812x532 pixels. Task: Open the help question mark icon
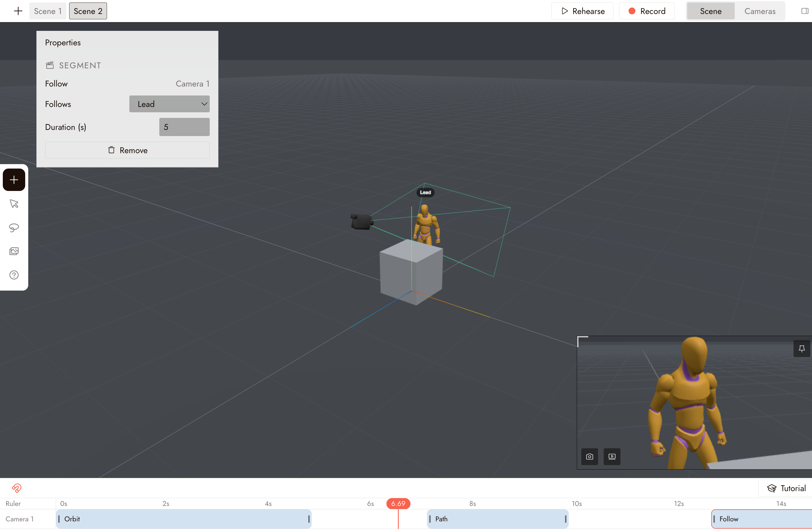14,275
